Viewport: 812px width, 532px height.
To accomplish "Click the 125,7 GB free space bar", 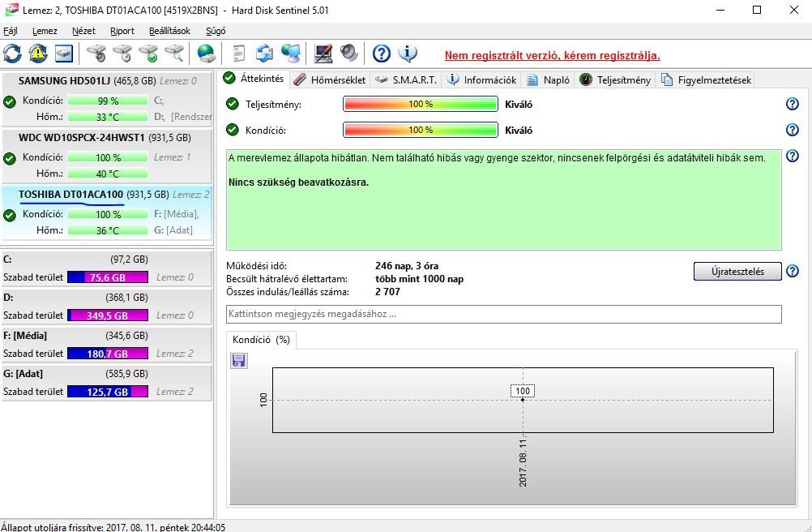I will (x=108, y=392).
